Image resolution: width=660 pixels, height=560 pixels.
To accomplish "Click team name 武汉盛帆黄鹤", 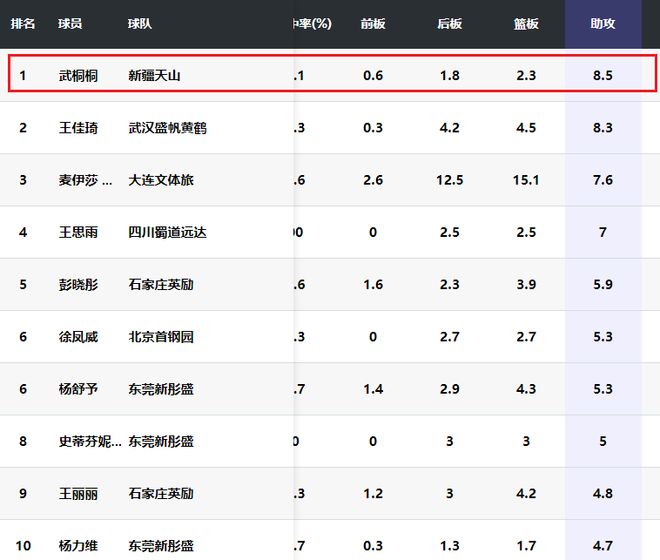I will point(168,128).
